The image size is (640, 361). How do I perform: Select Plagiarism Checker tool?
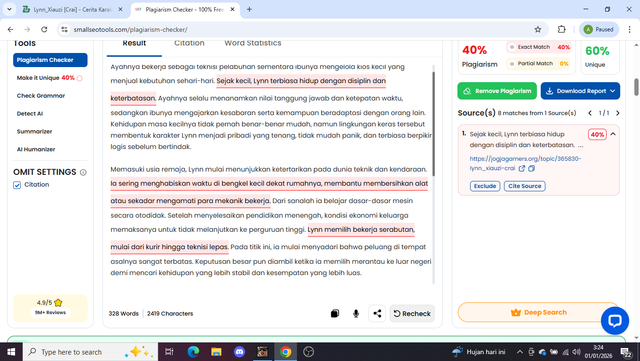[x=50, y=60]
